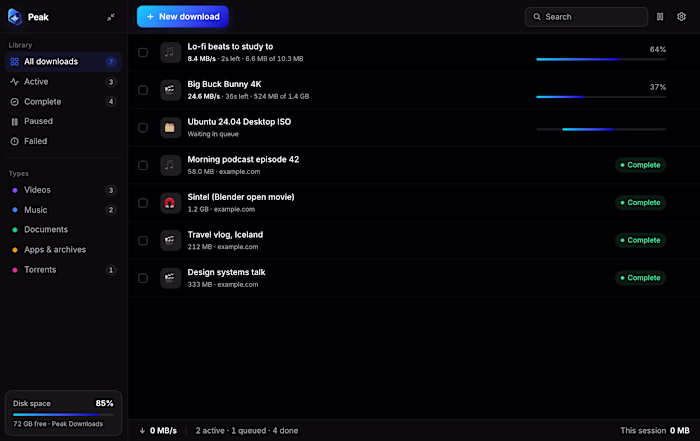The image size is (700, 441).
Task: Filter by Music type
Action: (x=63, y=210)
